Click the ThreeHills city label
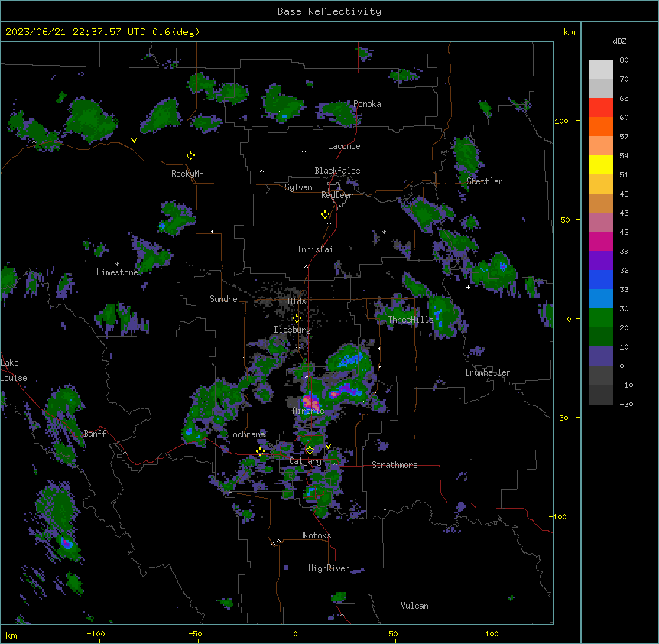 click(411, 320)
